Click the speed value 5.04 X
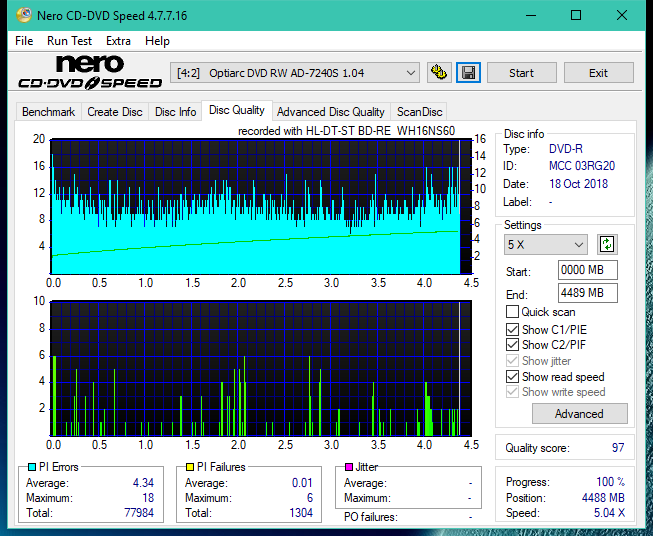This screenshot has width=653, height=536. (609, 513)
